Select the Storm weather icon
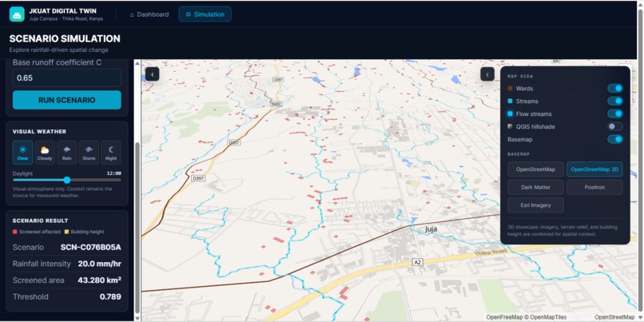 pyautogui.click(x=89, y=153)
